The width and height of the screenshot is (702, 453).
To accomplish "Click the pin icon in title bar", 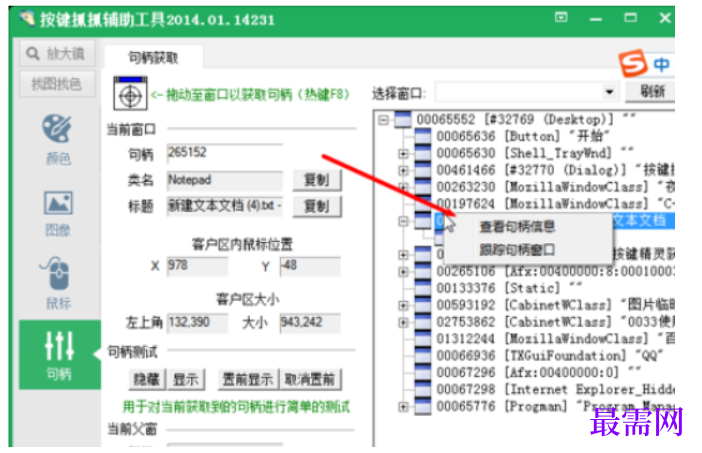I will point(561,17).
